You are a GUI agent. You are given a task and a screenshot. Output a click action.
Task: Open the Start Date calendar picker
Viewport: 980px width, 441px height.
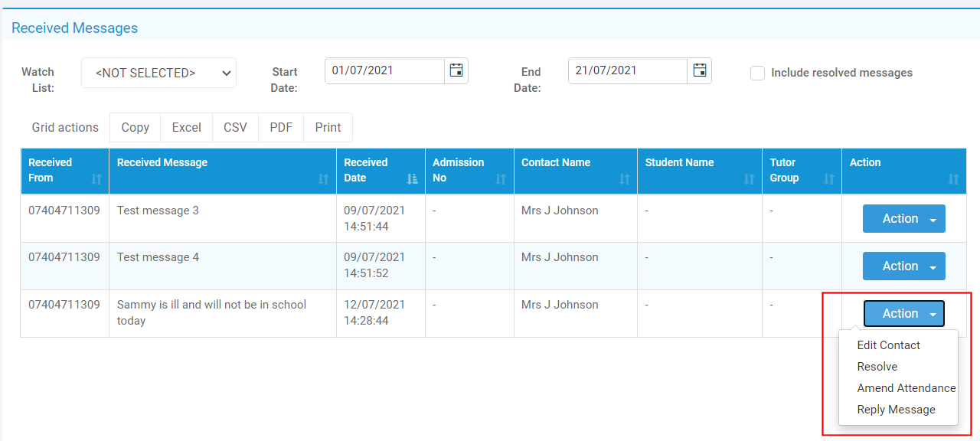pos(456,70)
